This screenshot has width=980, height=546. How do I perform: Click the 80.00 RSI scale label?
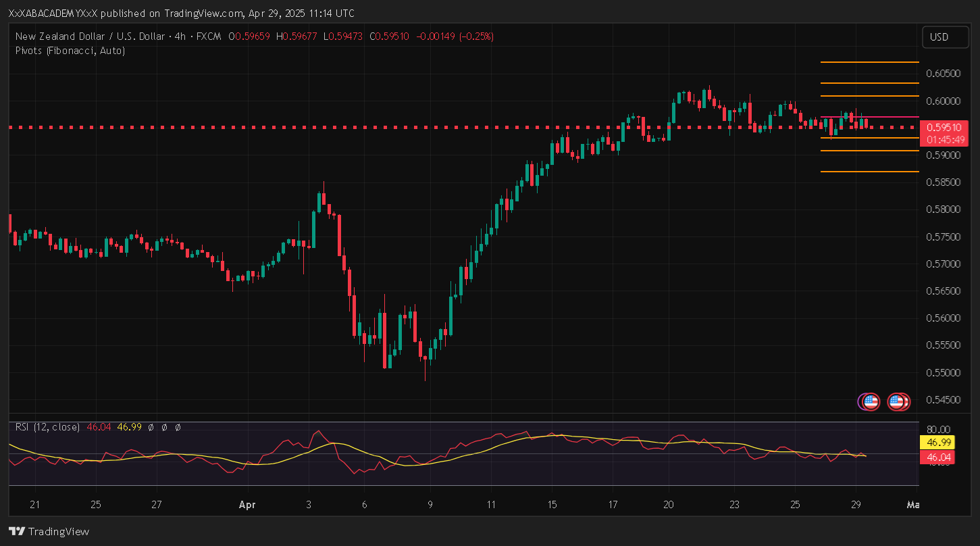939,430
